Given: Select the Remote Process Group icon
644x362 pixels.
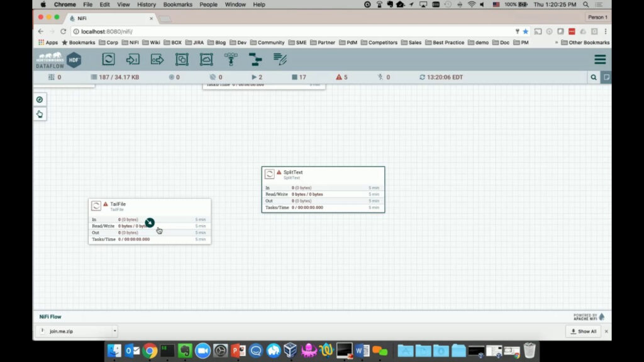Looking at the screenshot, I should tap(206, 60).
